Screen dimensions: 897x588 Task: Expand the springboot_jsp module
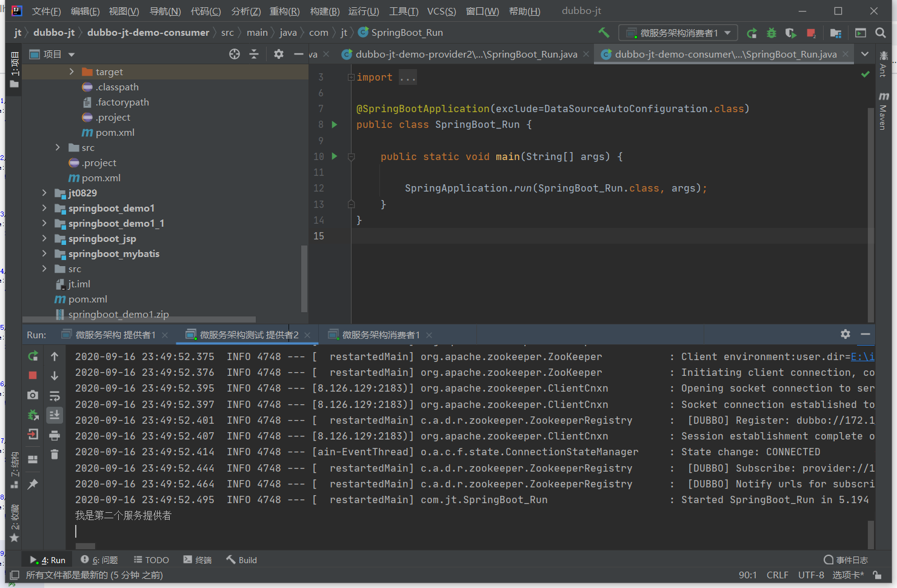click(44, 238)
